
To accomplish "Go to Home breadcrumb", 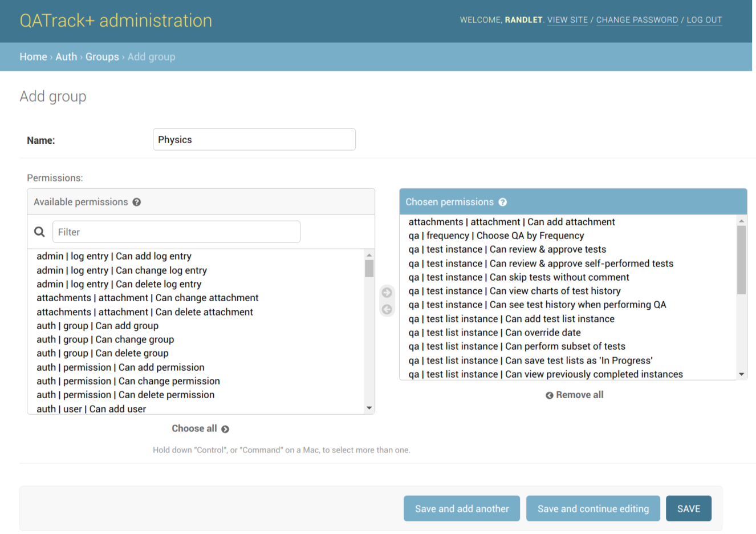I will pos(34,56).
